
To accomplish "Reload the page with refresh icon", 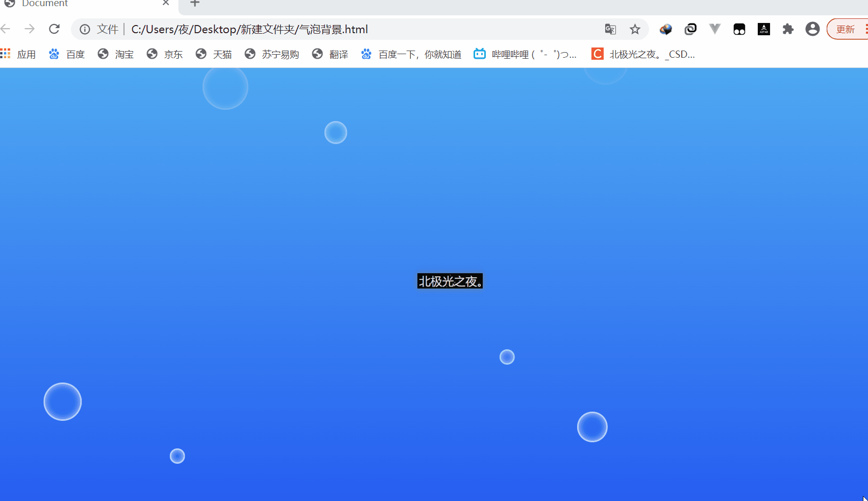I will (54, 29).
